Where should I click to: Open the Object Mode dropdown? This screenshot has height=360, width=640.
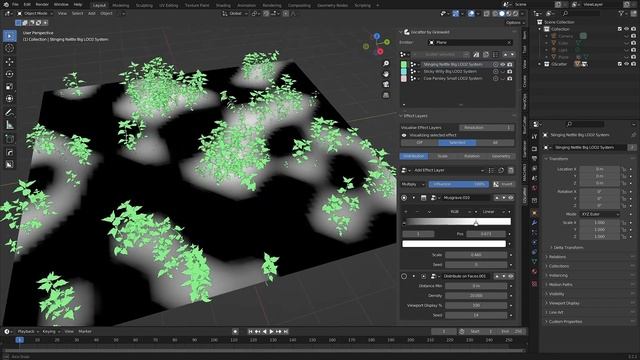click(x=34, y=13)
